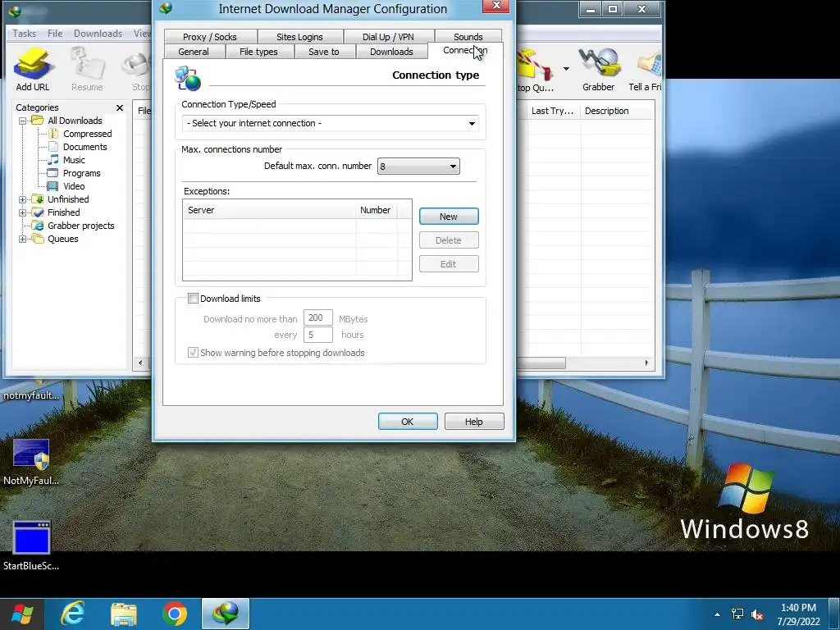Click the IDM taskbar icon

click(x=226, y=614)
